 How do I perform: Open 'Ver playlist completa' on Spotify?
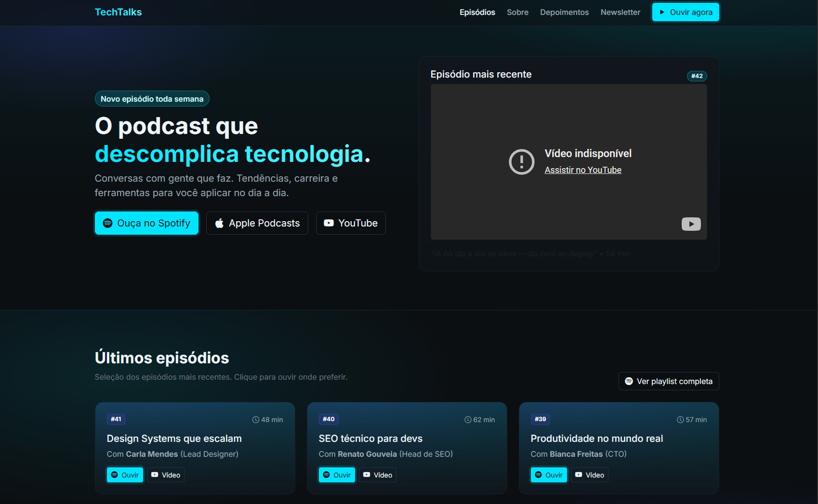668,381
